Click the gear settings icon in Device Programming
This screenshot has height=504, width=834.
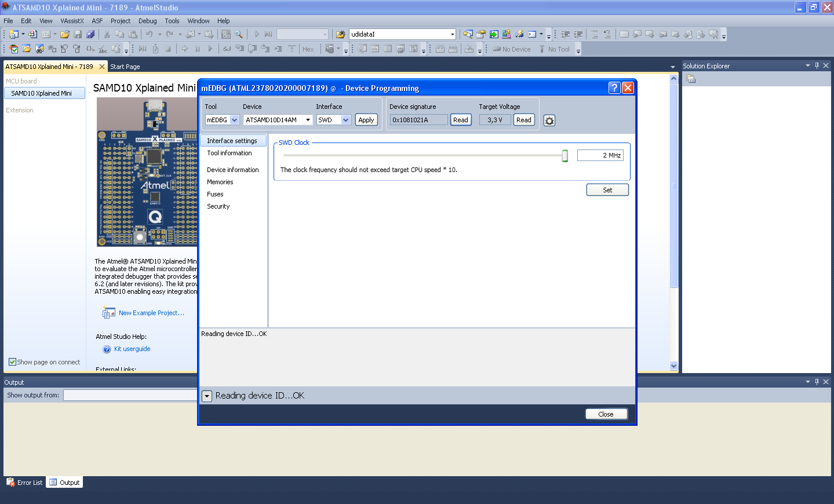tap(549, 120)
